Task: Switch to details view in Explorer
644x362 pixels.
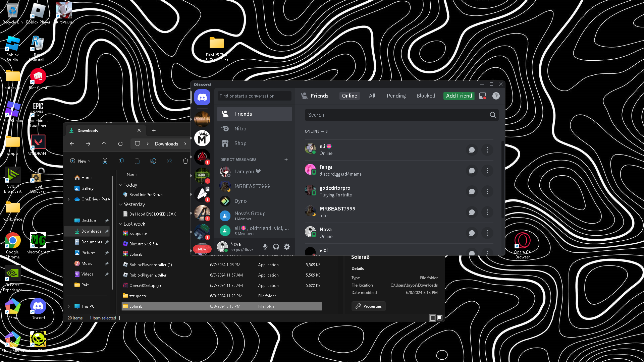Action: 432,318
